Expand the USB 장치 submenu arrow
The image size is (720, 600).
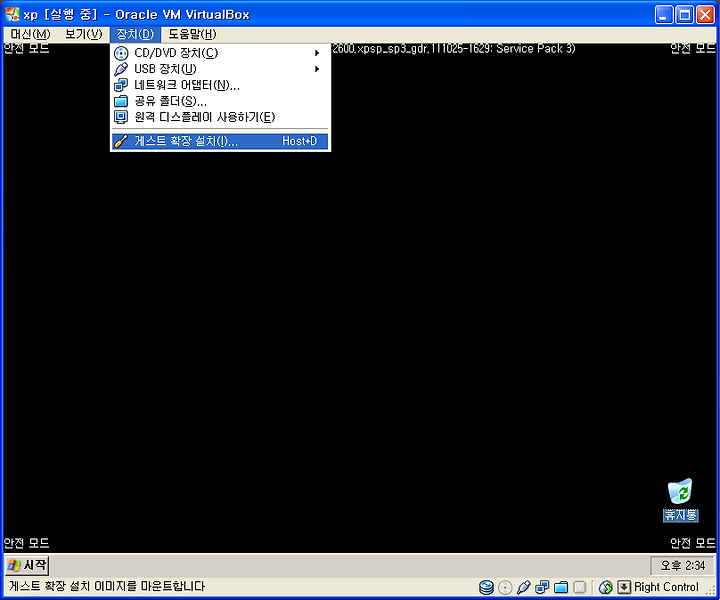317,69
